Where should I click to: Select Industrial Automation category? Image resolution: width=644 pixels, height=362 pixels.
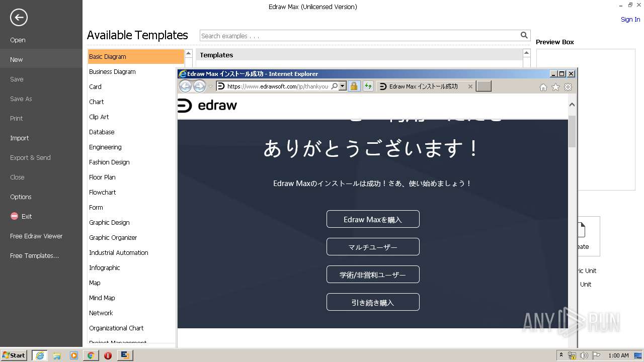(x=118, y=252)
